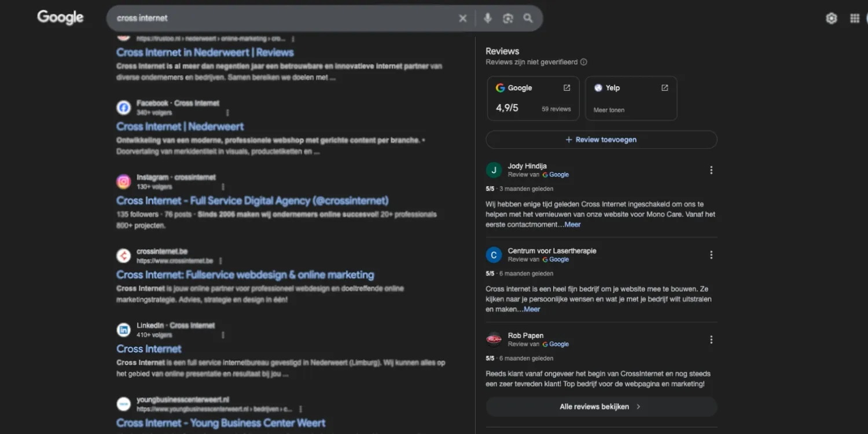868x434 pixels.
Task: Open Google Lens image search
Action: point(507,18)
